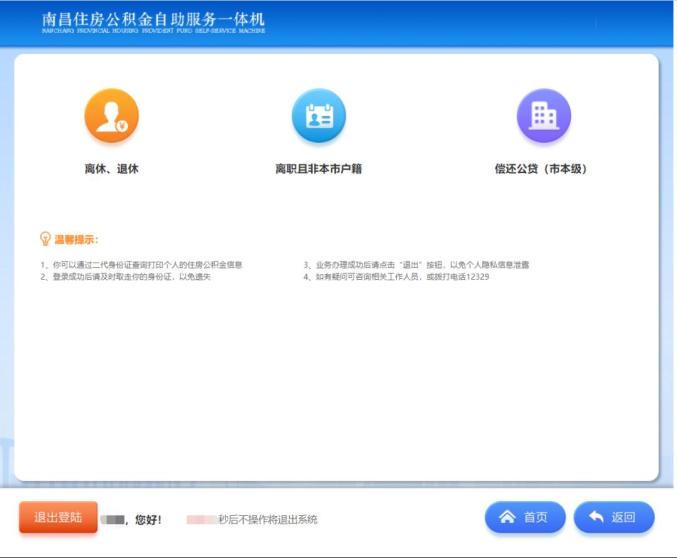
Task: Select the 离休、退休 text label
Action: click(111, 169)
